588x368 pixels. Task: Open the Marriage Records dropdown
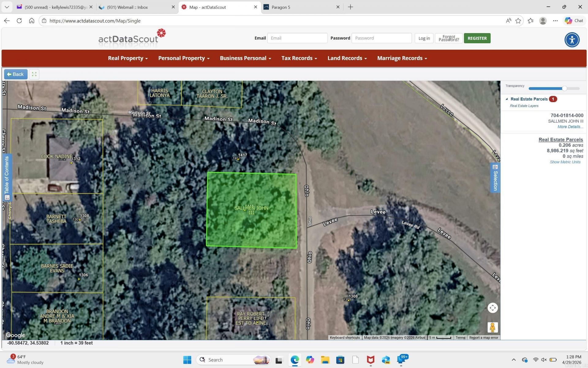402,58
